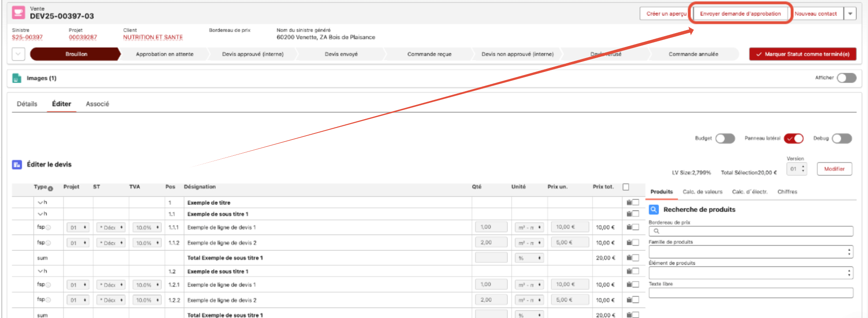This screenshot has width=868, height=318.
Task: Open the Famille de produits dropdown
Action: 751,252
